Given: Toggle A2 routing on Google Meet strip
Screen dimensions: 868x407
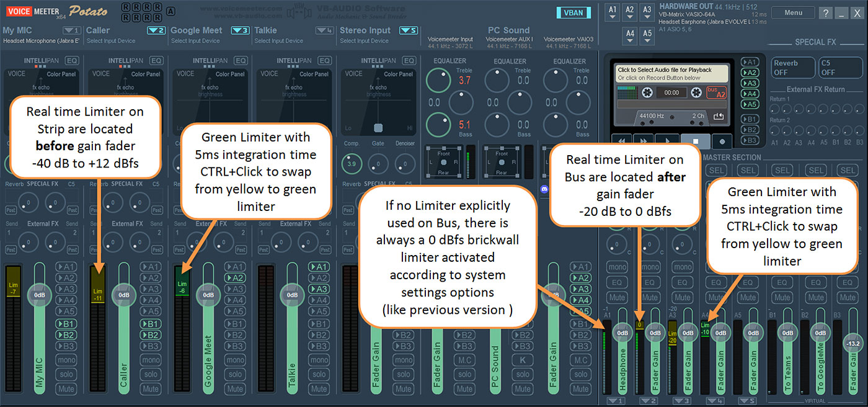Looking at the screenshot, I should pos(235,278).
